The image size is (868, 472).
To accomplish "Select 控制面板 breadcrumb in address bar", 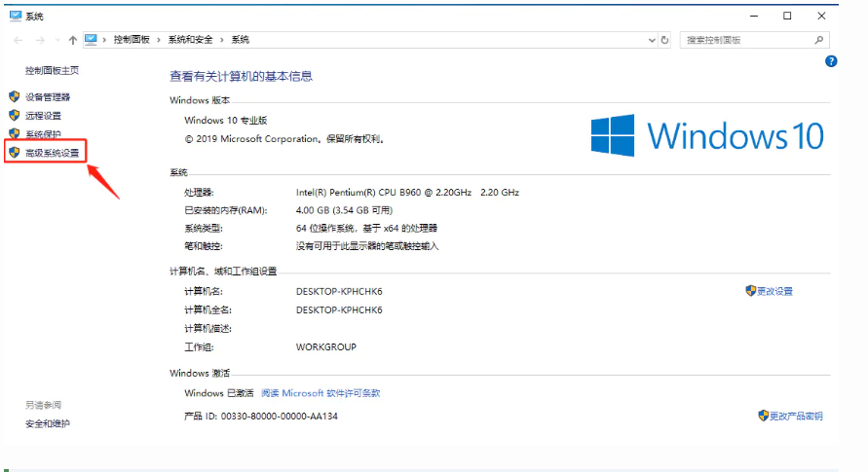I will [132, 40].
